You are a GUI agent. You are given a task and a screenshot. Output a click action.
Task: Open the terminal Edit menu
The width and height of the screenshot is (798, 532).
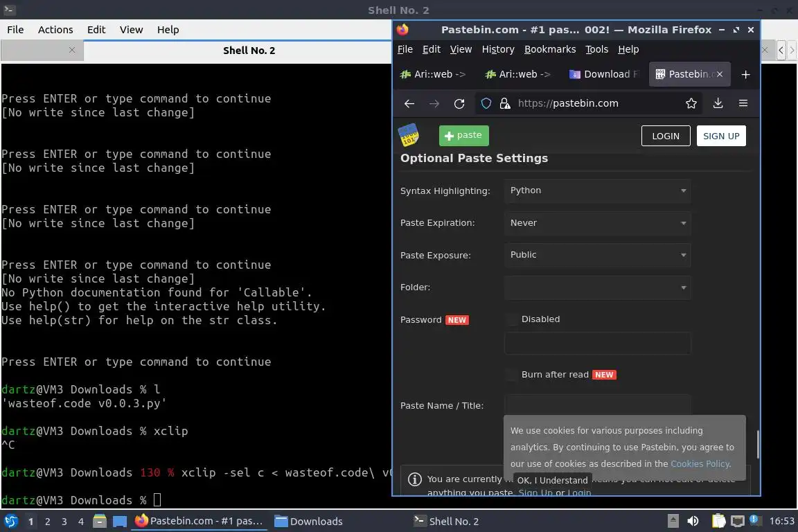click(x=96, y=30)
